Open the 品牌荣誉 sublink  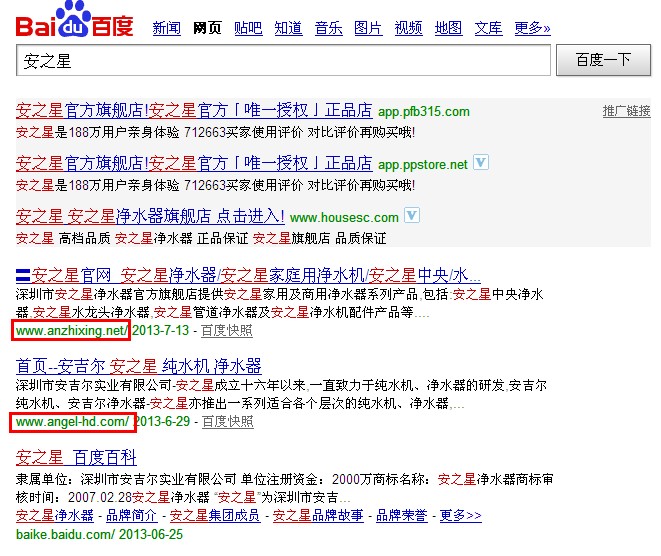point(401,515)
